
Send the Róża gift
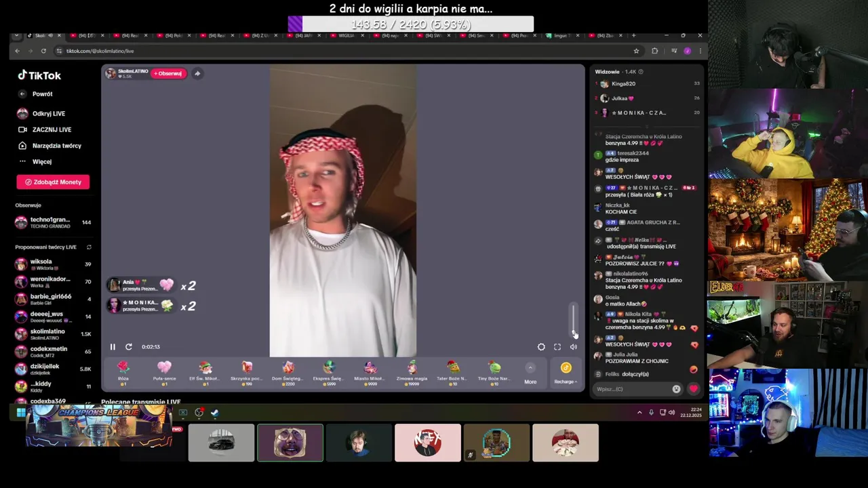click(123, 373)
